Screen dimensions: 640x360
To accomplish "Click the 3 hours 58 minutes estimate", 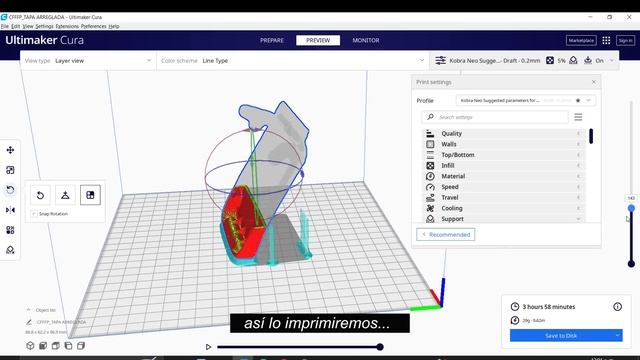I will [x=549, y=307].
